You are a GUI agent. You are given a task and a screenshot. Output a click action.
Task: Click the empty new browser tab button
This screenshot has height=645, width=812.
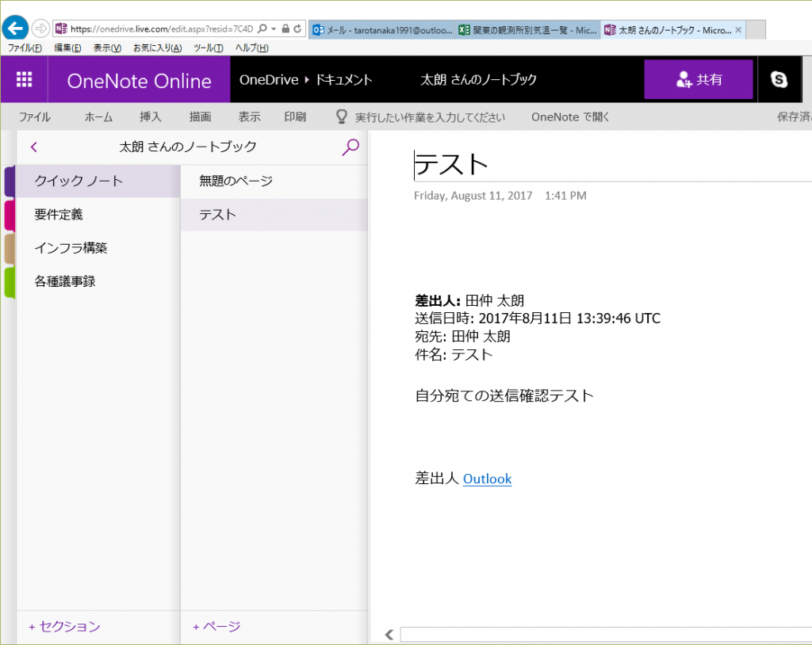756,30
